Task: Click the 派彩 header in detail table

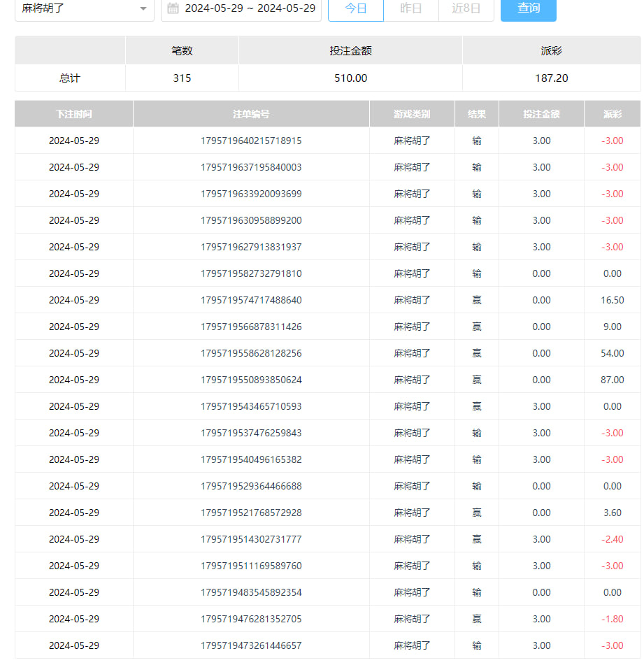Action: click(x=613, y=114)
